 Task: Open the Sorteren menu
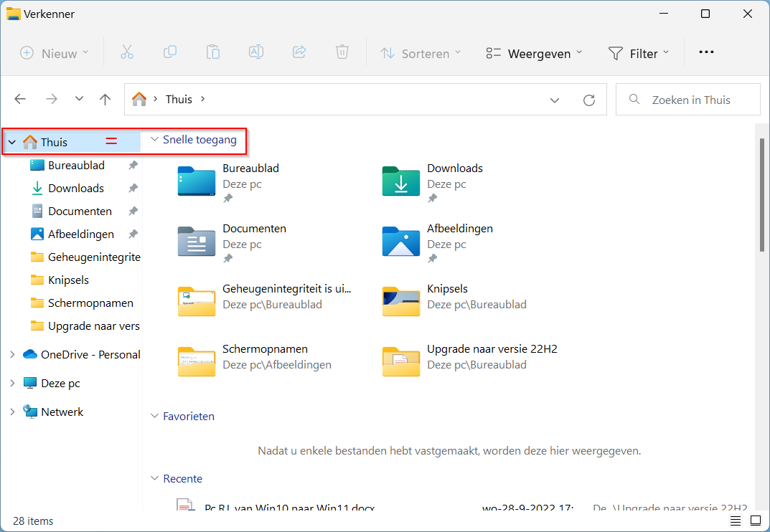[x=421, y=53]
